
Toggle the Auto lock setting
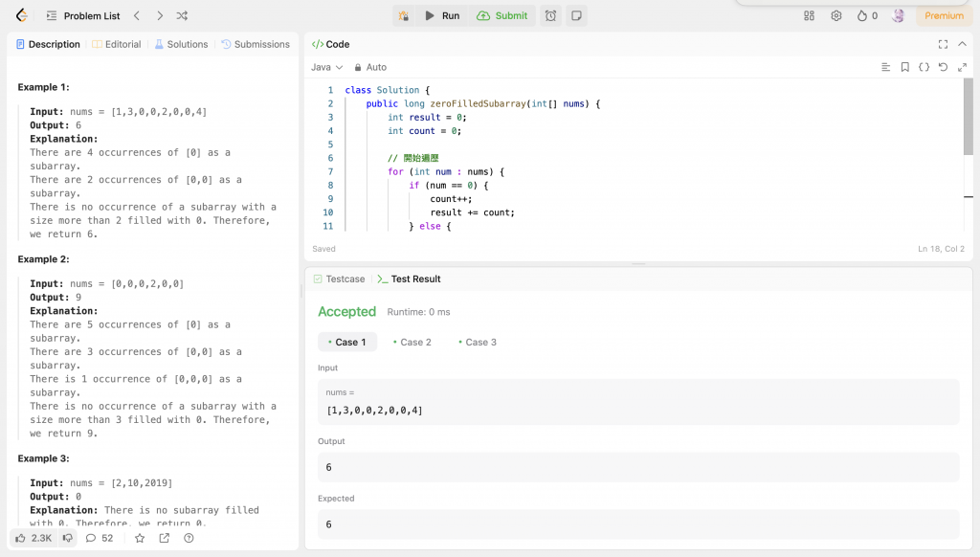tap(370, 67)
